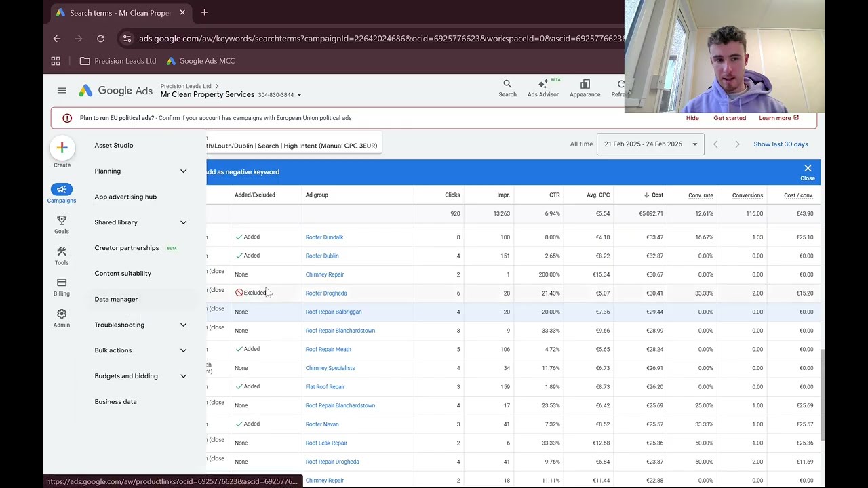The width and height of the screenshot is (868, 488).
Task: Close the Search terms browser tab
Action: click(x=183, y=12)
